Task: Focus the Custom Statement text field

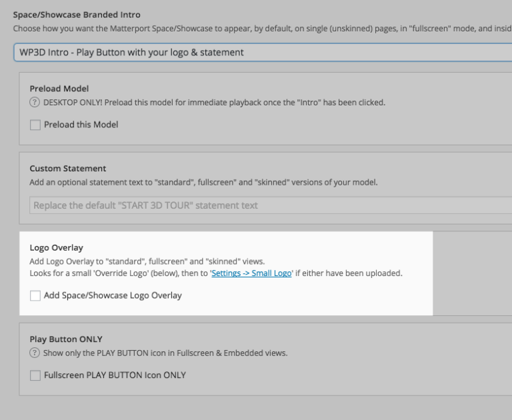Action: (x=267, y=205)
